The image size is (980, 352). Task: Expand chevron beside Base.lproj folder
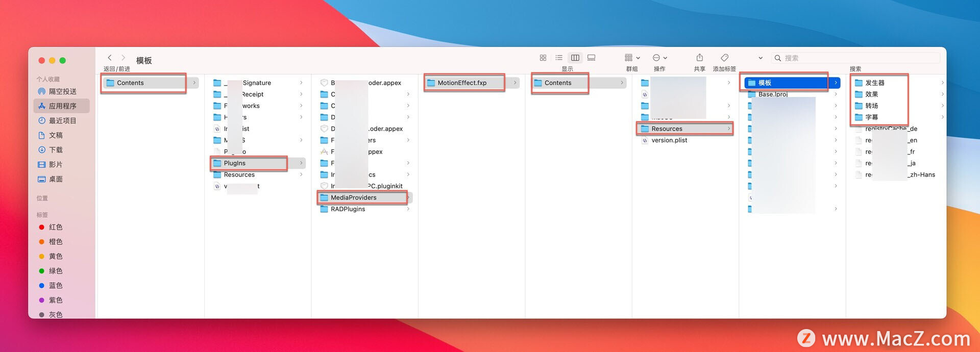click(836, 94)
